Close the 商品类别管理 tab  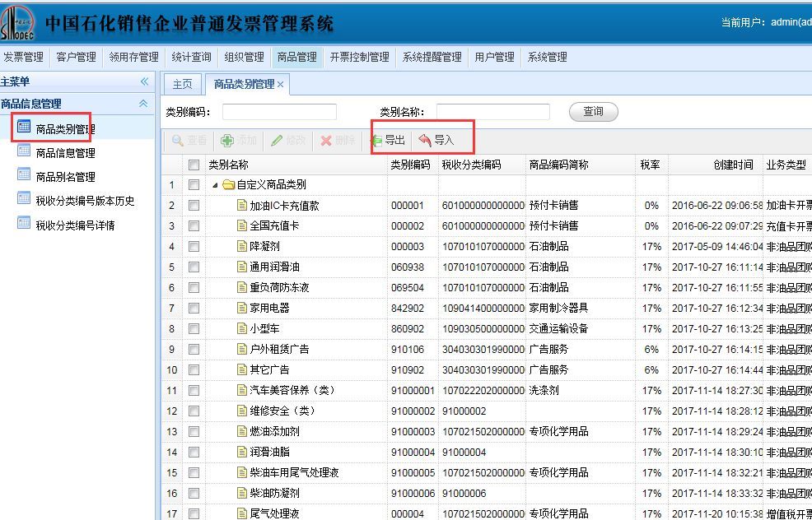coord(280,85)
